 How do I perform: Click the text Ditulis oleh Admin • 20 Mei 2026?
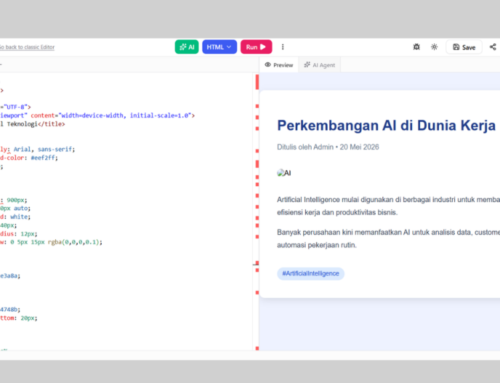point(328,147)
